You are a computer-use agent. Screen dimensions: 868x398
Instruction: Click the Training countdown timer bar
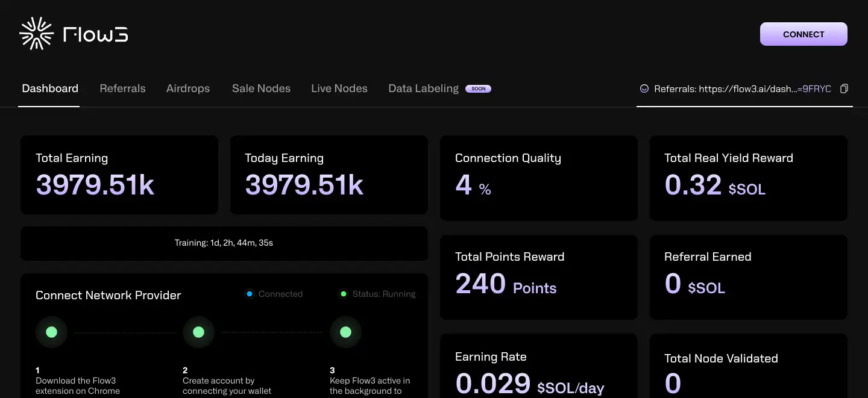[224, 243]
